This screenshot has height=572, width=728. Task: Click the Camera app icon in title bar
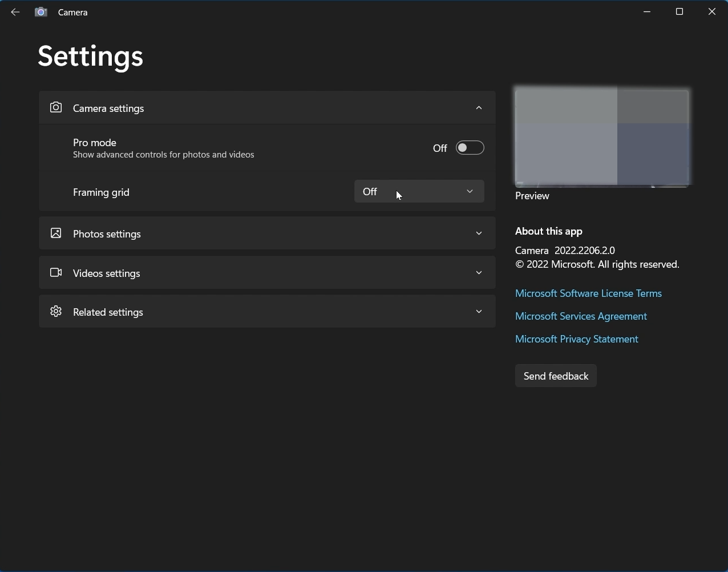click(x=41, y=12)
